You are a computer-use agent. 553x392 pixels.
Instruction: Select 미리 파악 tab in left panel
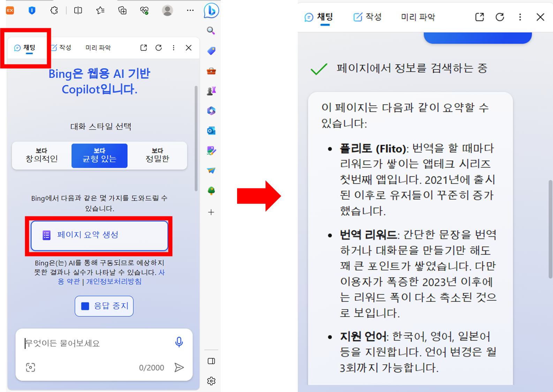[98, 48]
